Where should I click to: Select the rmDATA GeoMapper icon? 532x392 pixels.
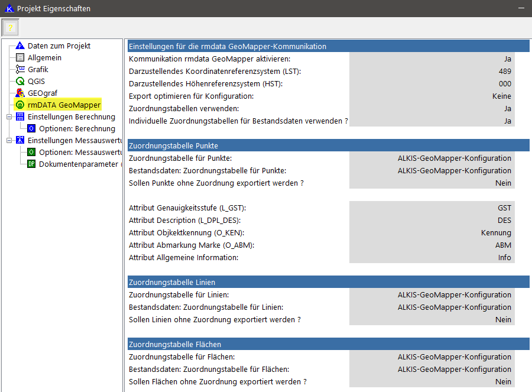tap(20, 105)
